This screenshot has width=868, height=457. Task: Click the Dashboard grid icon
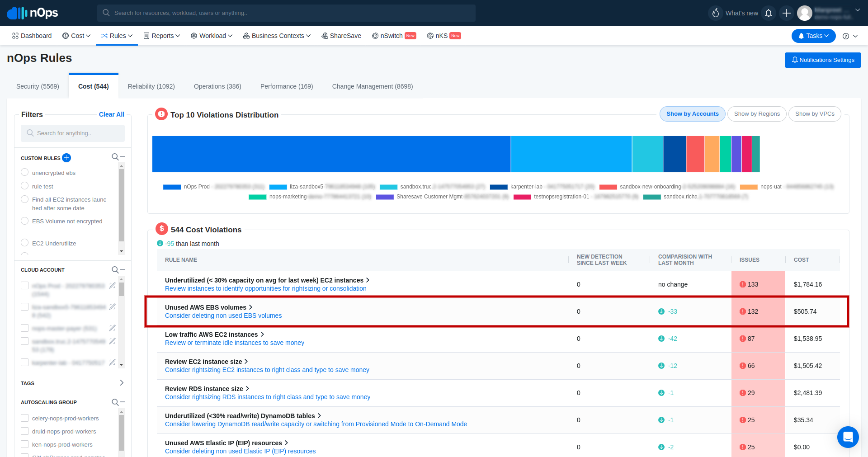[x=15, y=36]
